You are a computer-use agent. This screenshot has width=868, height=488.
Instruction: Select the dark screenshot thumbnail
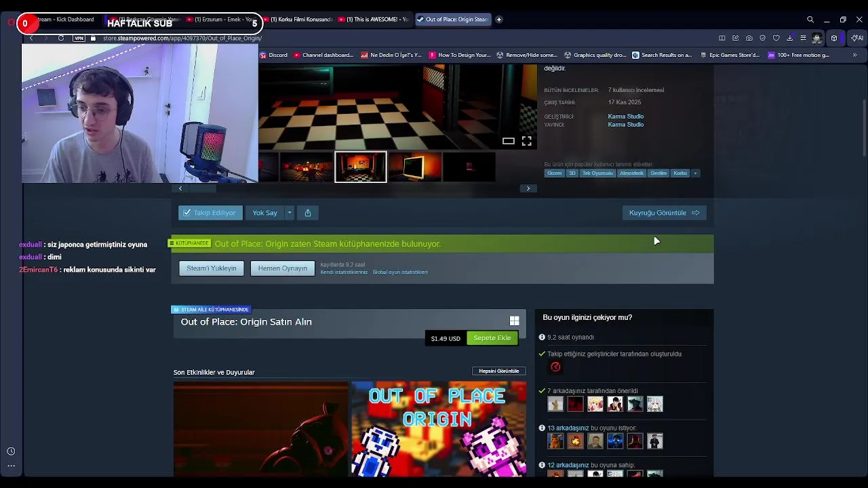pos(469,167)
